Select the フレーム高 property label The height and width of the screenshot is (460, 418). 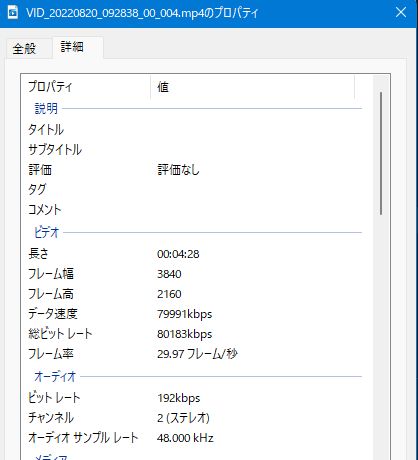(51, 294)
